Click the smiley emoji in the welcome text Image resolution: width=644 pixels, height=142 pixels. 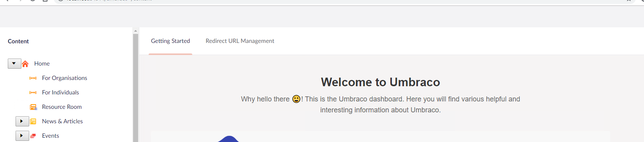point(297,99)
